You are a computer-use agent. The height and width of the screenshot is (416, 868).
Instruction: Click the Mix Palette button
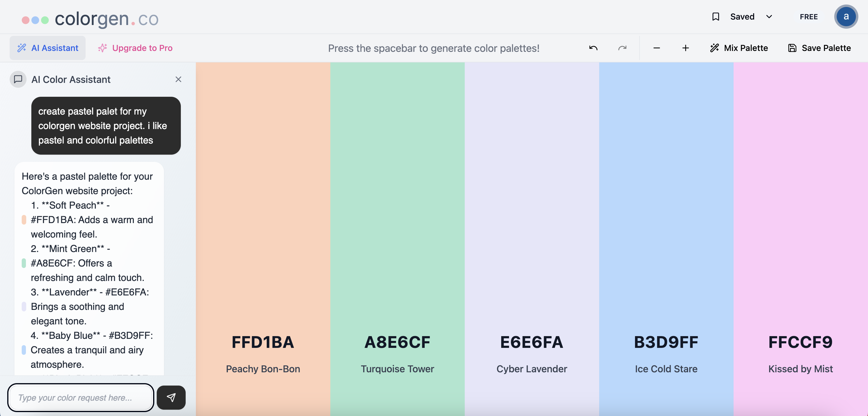pos(739,48)
